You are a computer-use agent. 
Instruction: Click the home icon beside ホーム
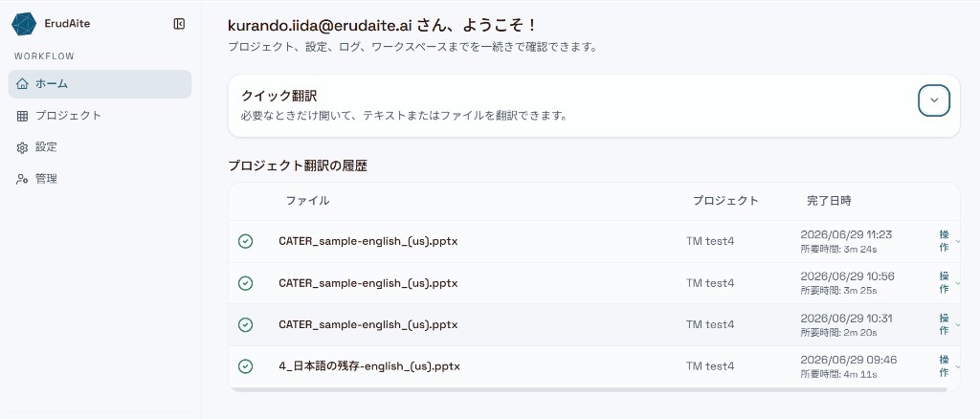[23, 83]
